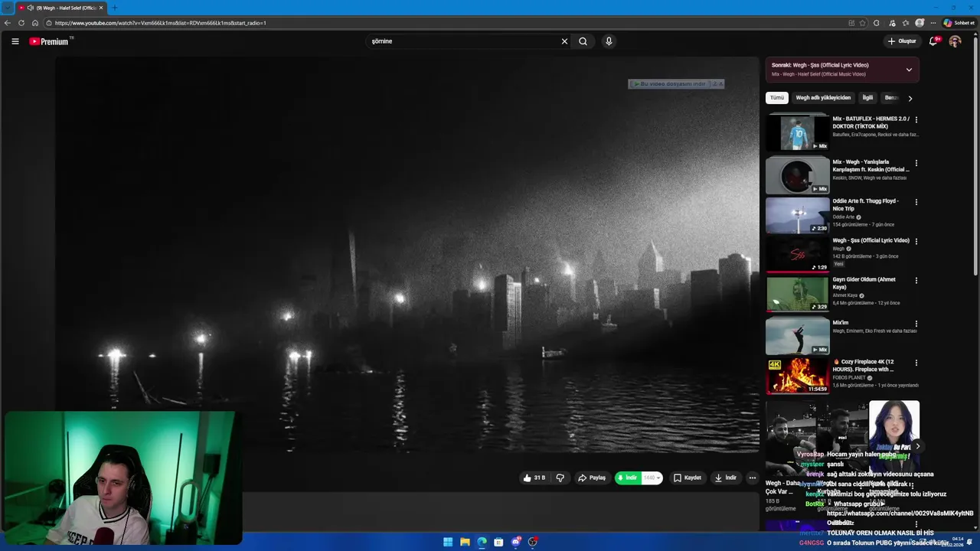Open the notifications bell
980x551 pixels.
pos(933,41)
